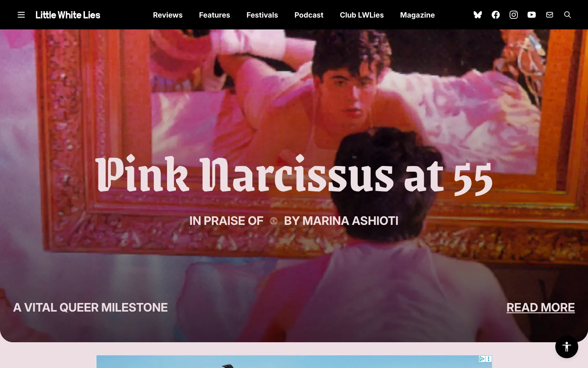Open the Reviews section

point(168,15)
